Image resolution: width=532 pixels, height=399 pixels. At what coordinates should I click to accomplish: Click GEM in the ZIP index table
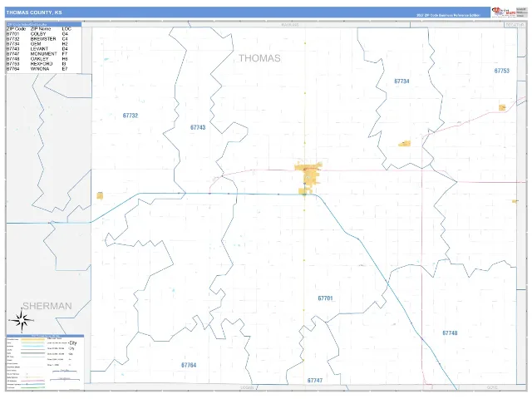click(36, 44)
